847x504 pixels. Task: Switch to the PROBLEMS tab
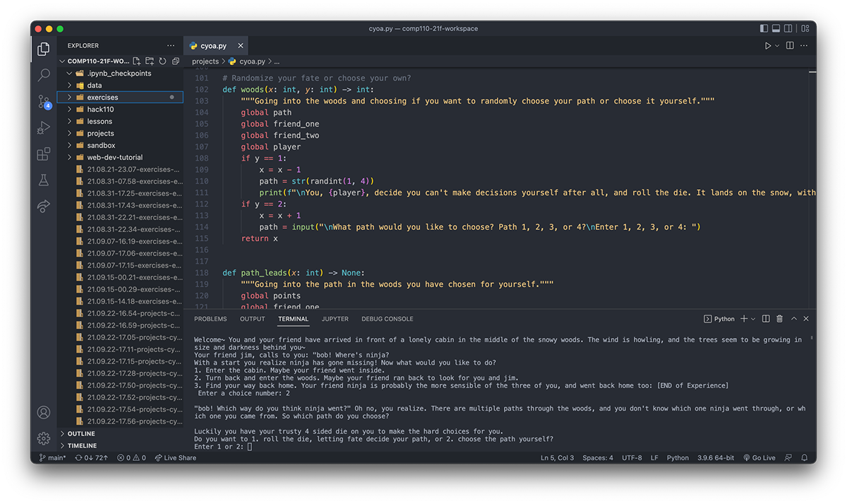pos(210,319)
